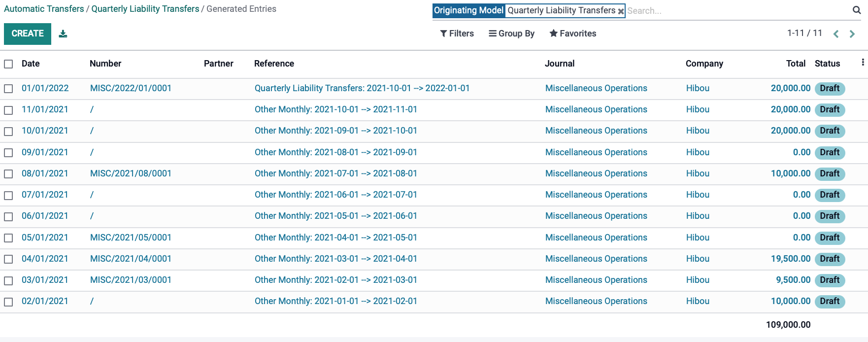Click reference Other Monthly: 2021-08-01 --> 2021-09-01
Viewport: 868px width, 342px height.
coord(336,152)
